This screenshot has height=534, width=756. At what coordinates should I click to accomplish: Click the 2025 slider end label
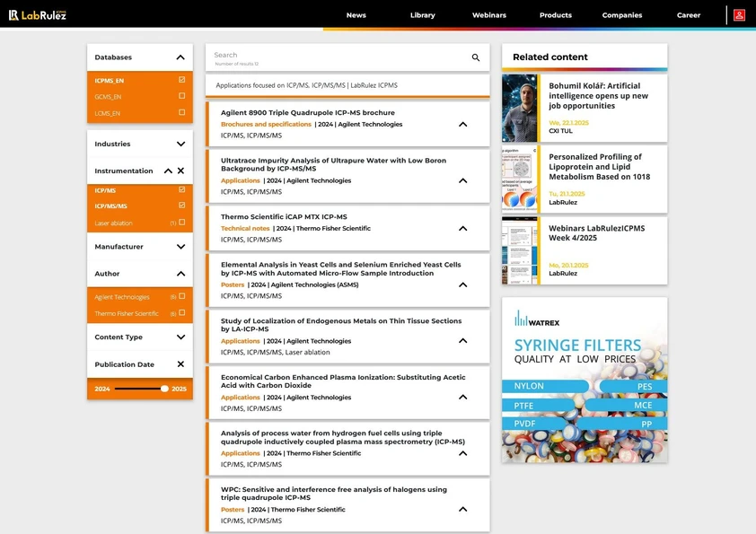pos(179,389)
